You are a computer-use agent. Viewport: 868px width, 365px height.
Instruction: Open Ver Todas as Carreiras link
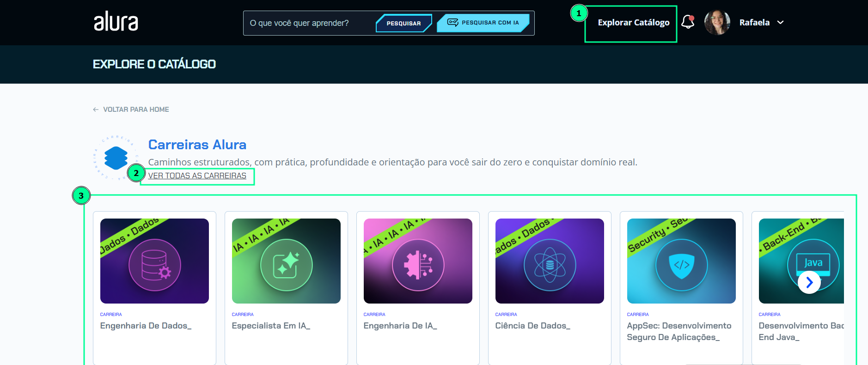pos(197,176)
